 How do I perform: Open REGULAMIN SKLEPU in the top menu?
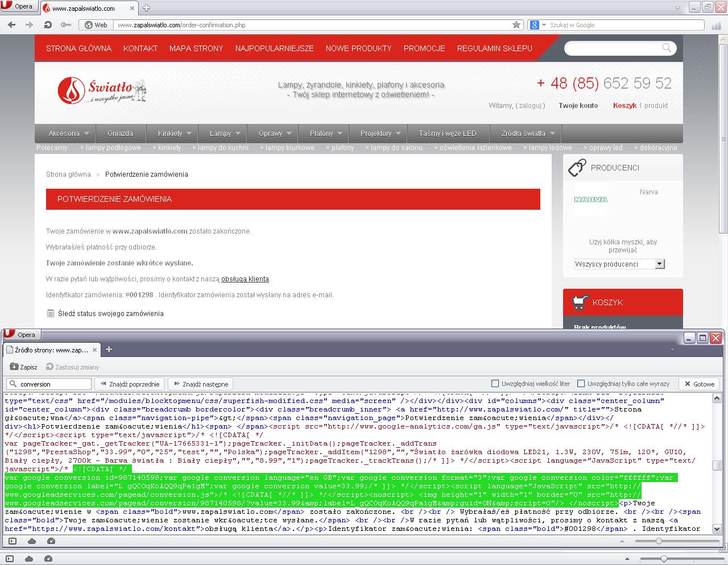pyautogui.click(x=495, y=48)
